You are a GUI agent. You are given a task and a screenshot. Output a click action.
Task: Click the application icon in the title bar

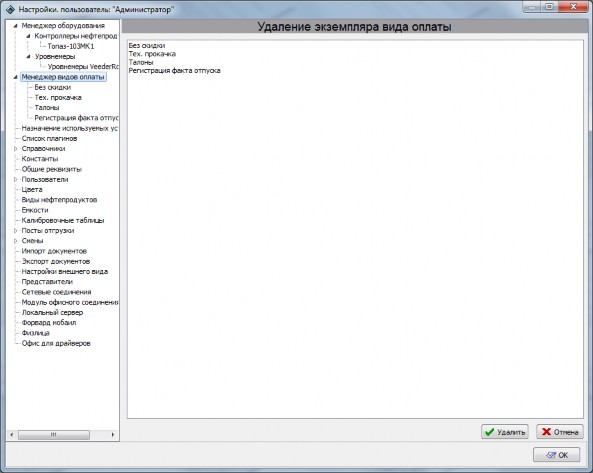coord(11,9)
